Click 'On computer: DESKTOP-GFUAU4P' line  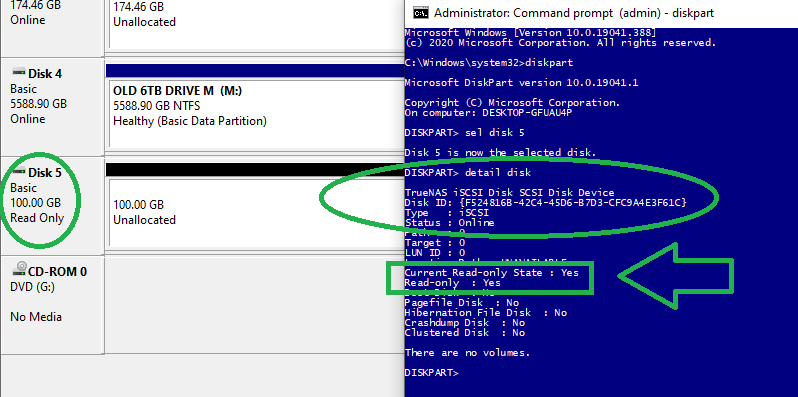point(488,113)
